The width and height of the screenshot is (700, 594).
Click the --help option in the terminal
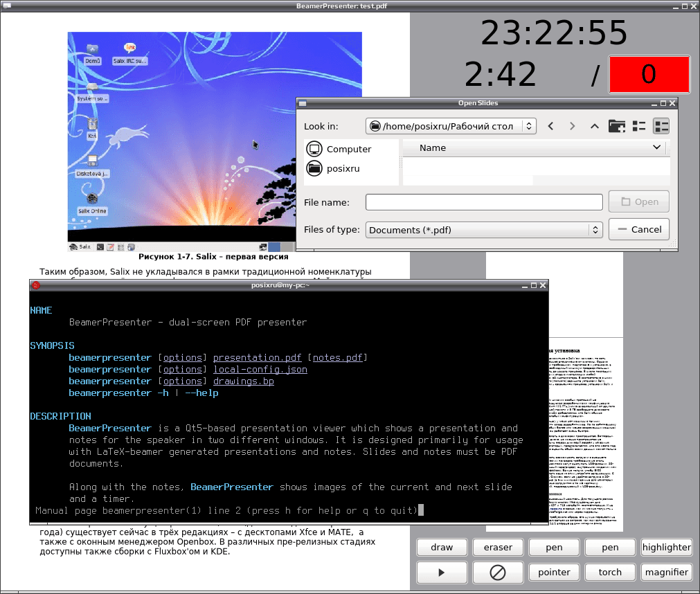(x=201, y=393)
